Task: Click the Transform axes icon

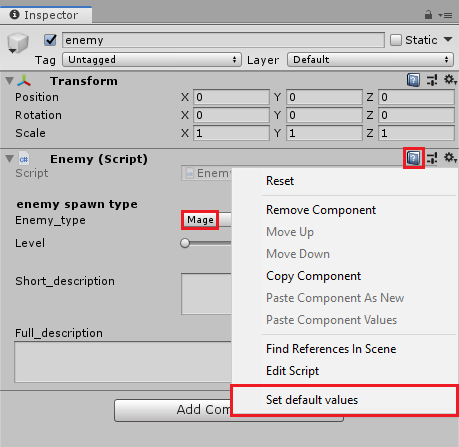Action: tap(24, 81)
